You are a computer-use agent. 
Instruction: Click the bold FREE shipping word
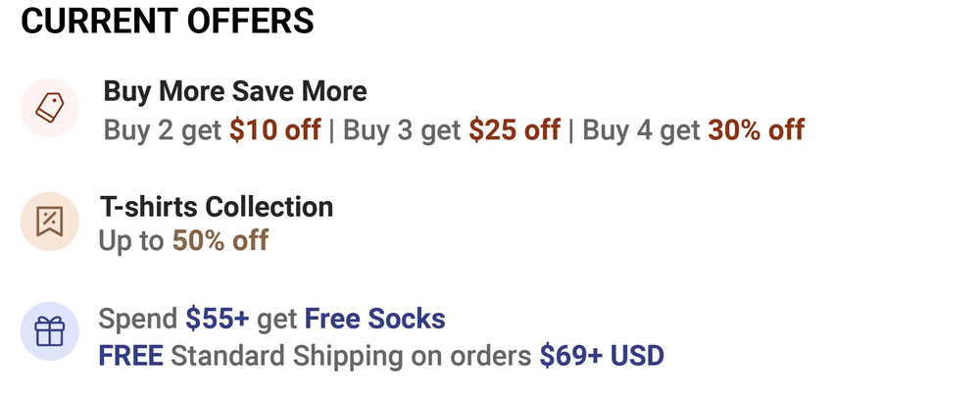coord(130,354)
